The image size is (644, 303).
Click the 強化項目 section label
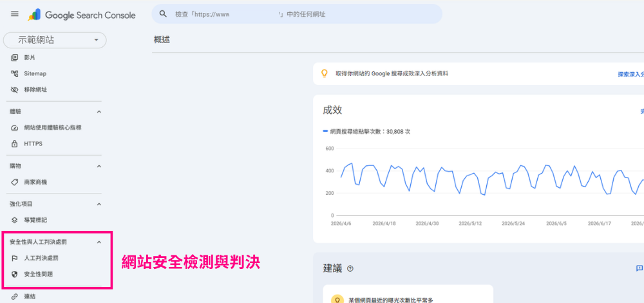coord(21,204)
